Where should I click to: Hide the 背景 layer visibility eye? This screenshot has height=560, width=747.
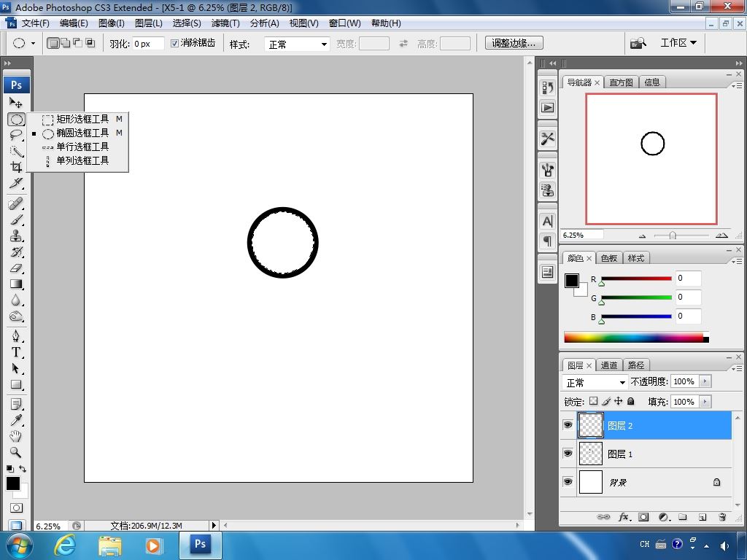tap(568, 482)
